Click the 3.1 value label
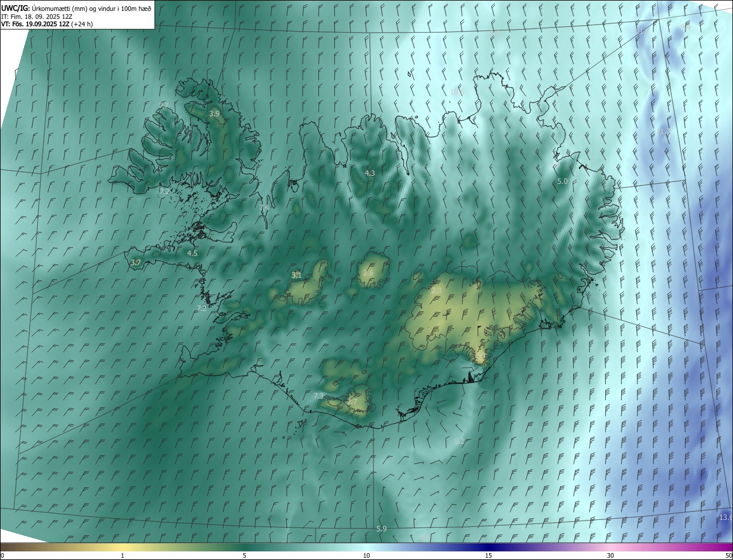Screen dimensions: 733x560 click(297, 275)
